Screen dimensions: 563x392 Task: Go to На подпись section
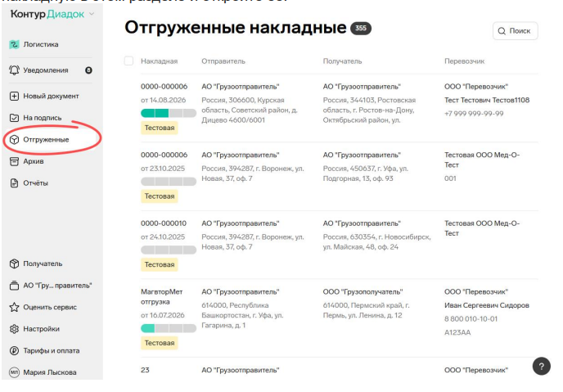43,118
